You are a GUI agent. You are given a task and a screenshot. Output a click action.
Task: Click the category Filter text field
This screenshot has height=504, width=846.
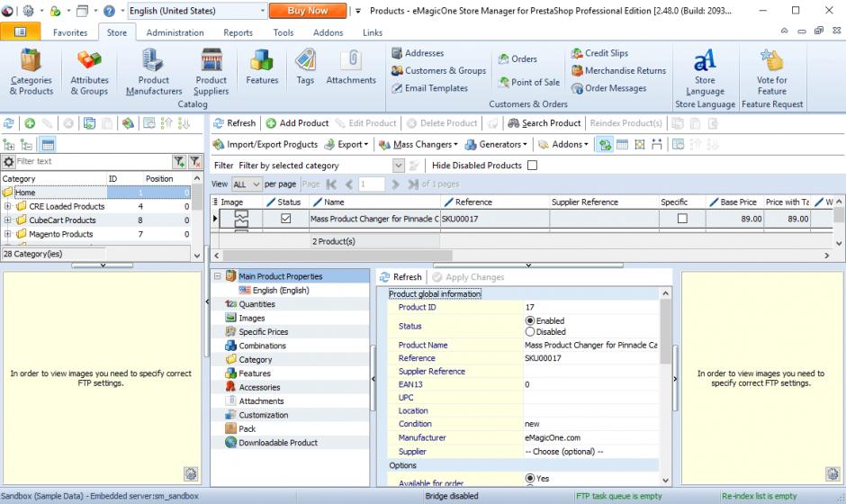pyautogui.click(x=93, y=161)
